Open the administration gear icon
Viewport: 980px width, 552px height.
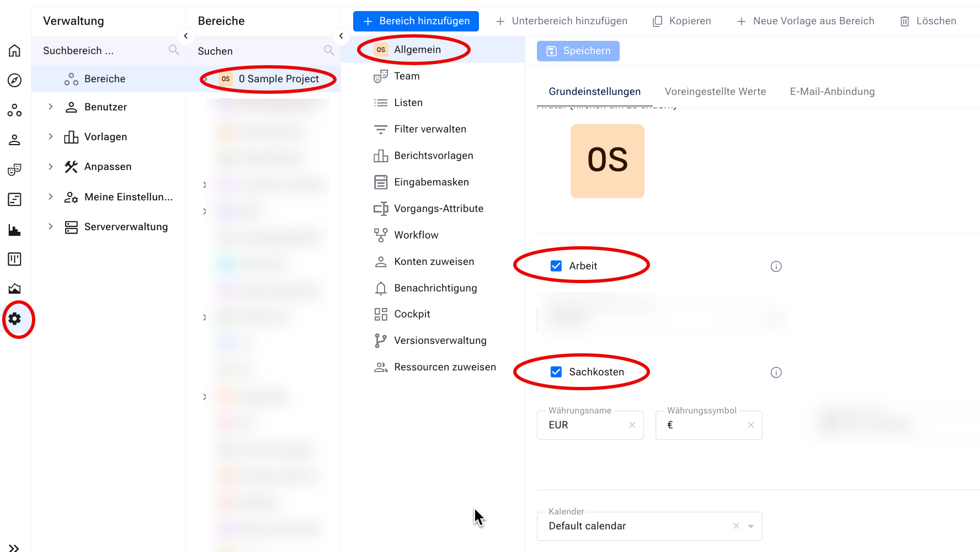point(15,319)
